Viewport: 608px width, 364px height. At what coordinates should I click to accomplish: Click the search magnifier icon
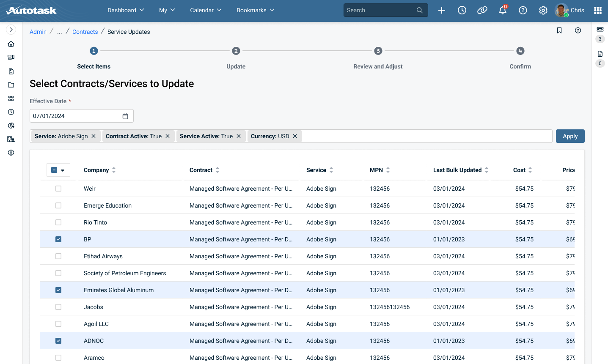[419, 10]
